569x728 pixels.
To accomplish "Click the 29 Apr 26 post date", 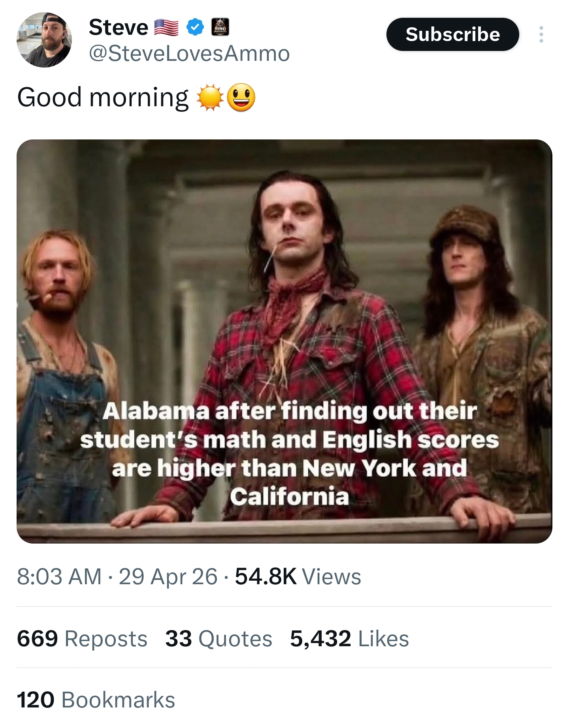I will point(168,576).
